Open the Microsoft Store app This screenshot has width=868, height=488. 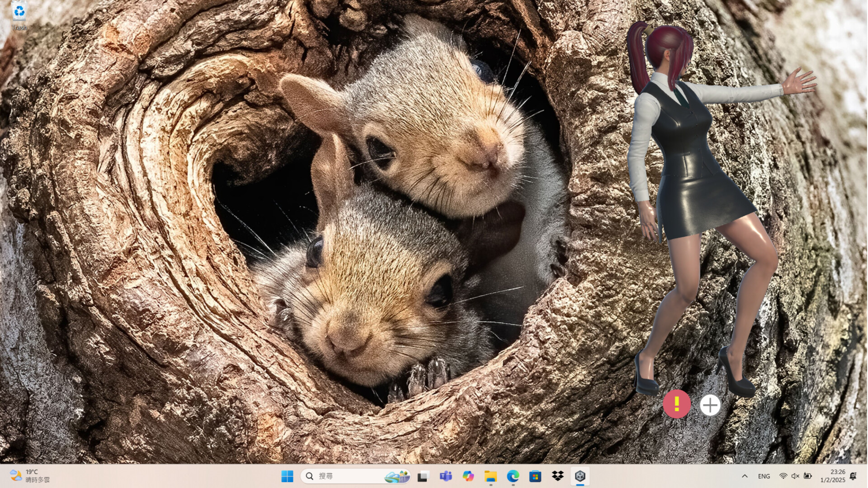tap(535, 476)
